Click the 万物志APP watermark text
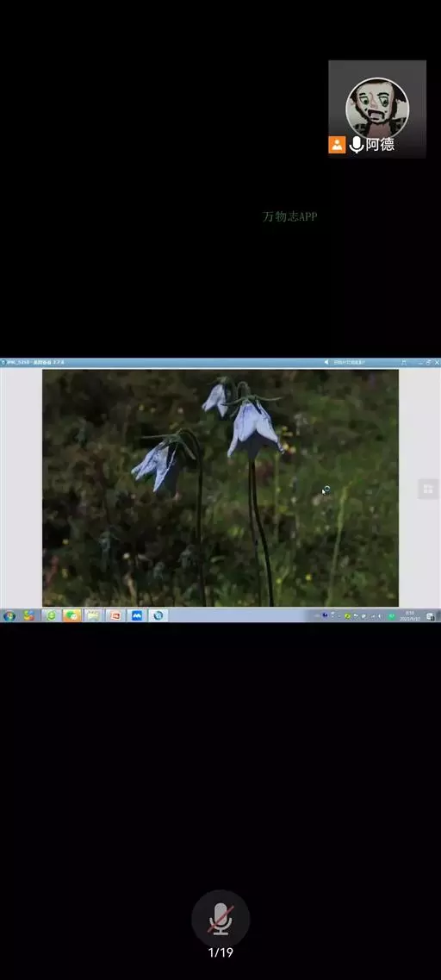 [x=289, y=216]
